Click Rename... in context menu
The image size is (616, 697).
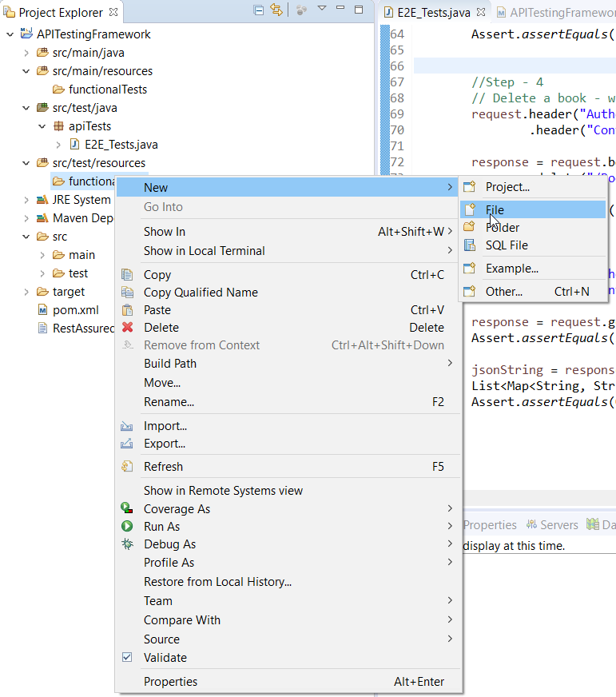click(x=288, y=402)
